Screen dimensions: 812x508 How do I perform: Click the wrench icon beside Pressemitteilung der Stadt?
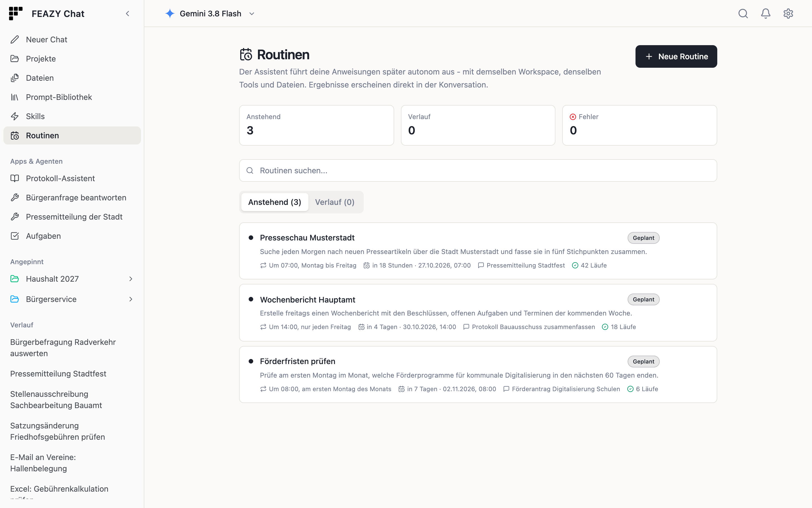point(15,217)
